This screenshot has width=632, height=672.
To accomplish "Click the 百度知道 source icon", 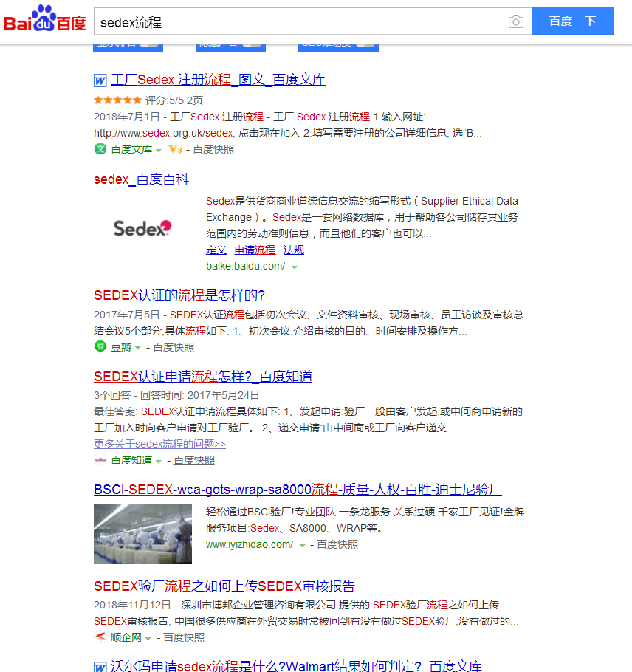I will [100, 460].
